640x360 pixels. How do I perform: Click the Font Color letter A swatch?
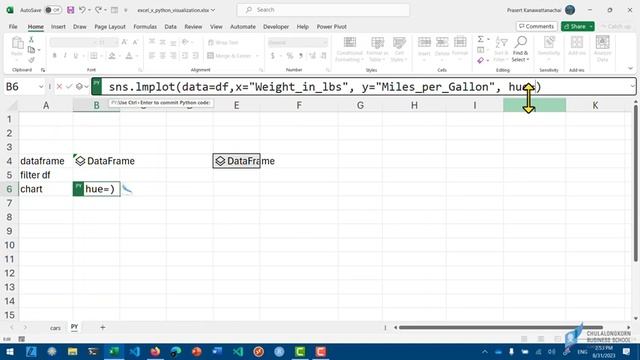tap(129, 56)
